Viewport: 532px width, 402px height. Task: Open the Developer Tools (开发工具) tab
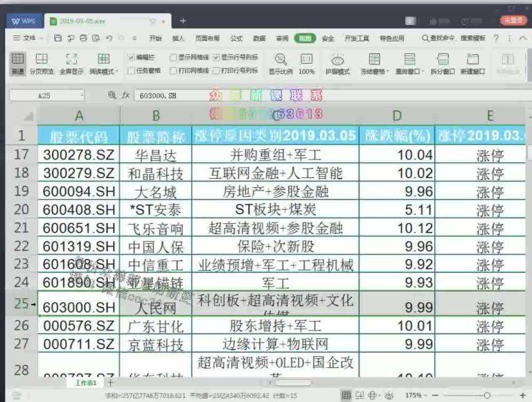tap(357, 38)
